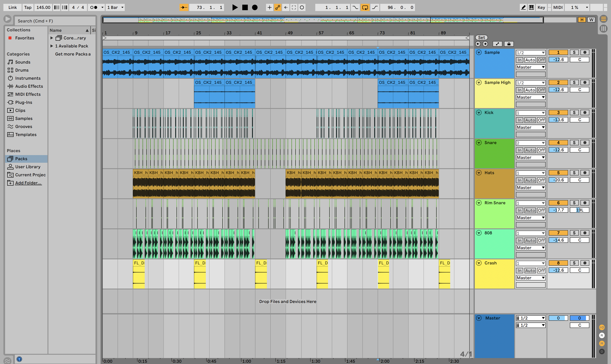Open metronome settings dropdown arrow
The width and height of the screenshot is (611, 364).
click(102, 7)
